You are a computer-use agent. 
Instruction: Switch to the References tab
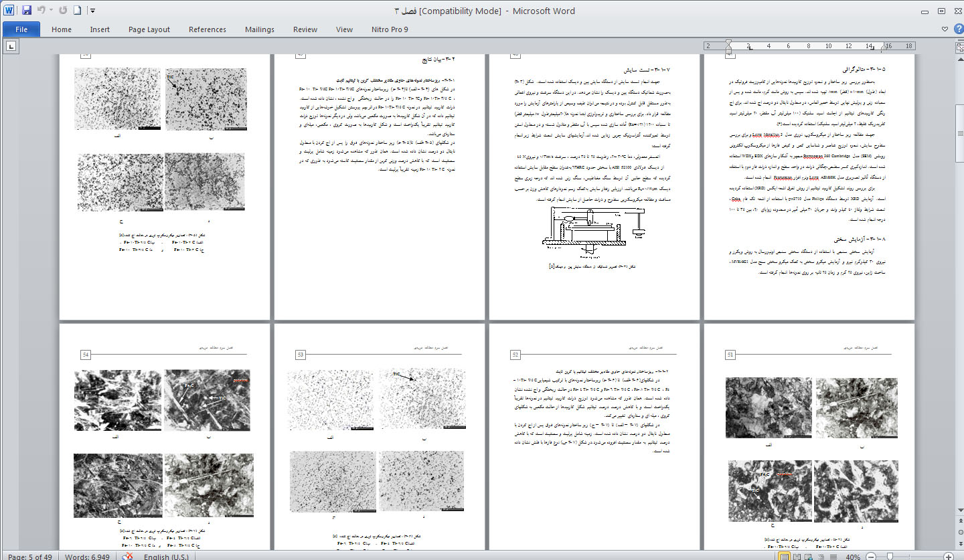[208, 29]
